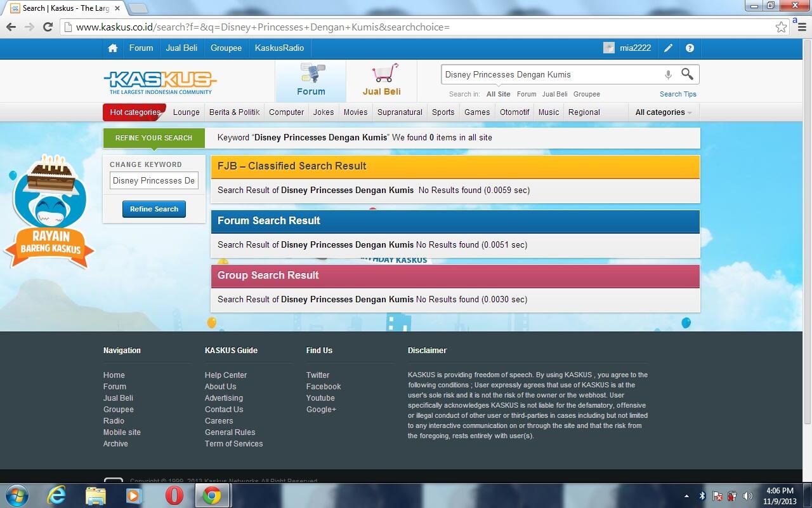The width and height of the screenshot is (812, 508).
Task: Open Otomotif category
Action: 514,112
